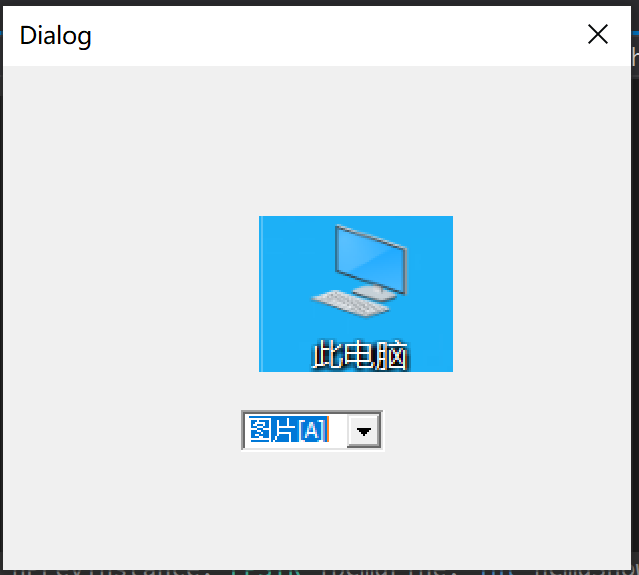The width and height of the screenshot is (639, 575).
Task: Open the dropdown list beside 图片[A]
Action: click(x=364, y=431)
